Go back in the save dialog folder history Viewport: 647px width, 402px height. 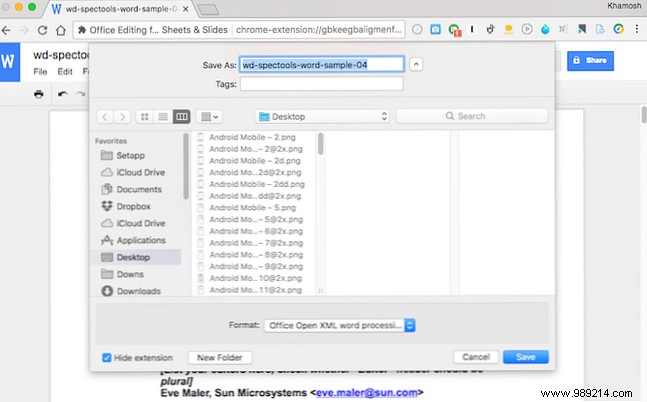[x=105, y=117]
